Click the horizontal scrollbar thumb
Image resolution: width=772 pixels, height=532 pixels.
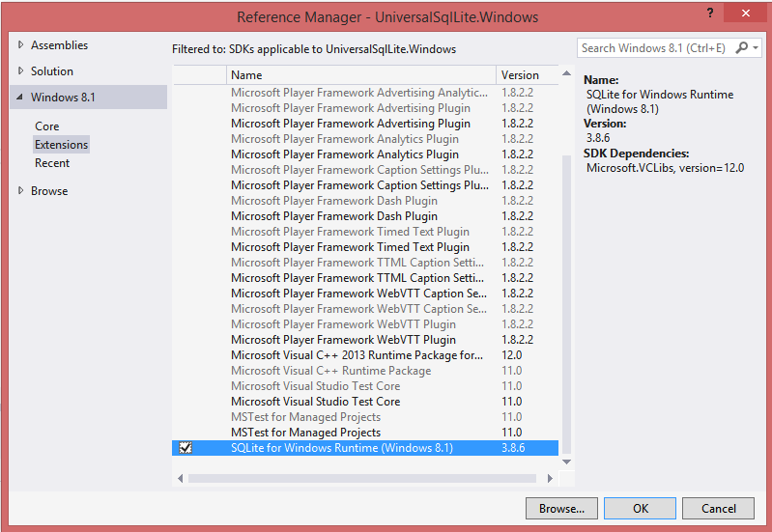pos(362,478)
